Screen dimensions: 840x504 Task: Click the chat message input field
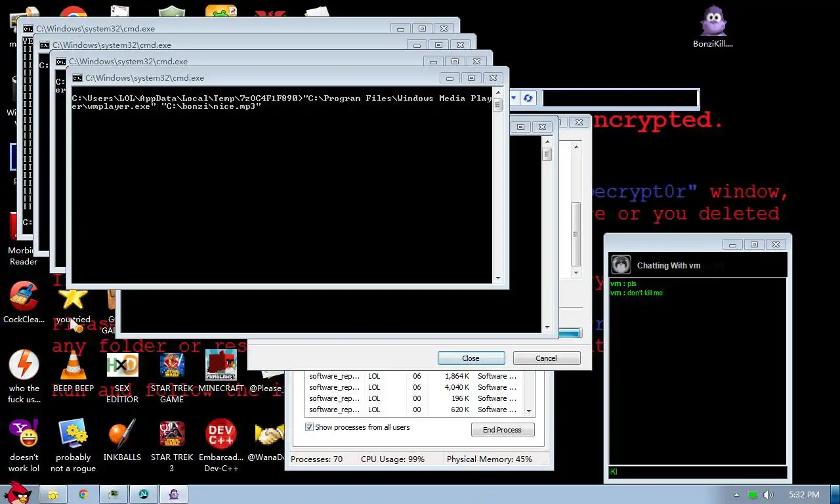698,472
